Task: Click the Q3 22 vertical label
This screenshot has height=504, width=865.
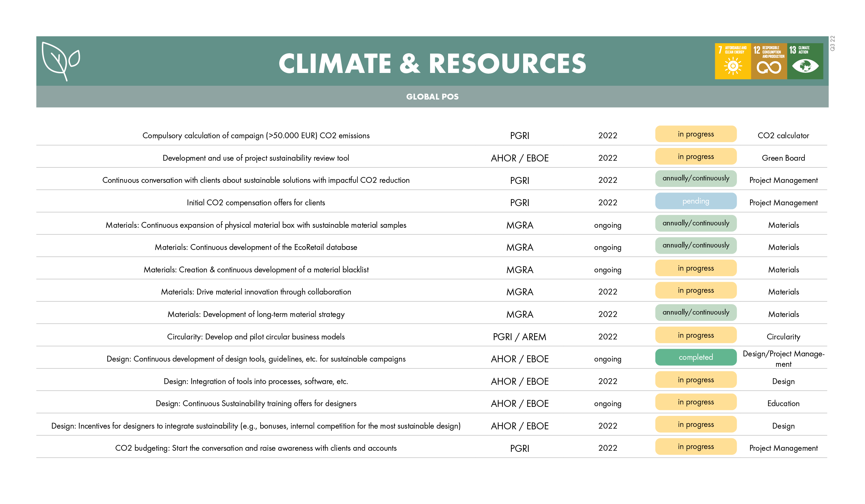Action: [x=832, y=44]
